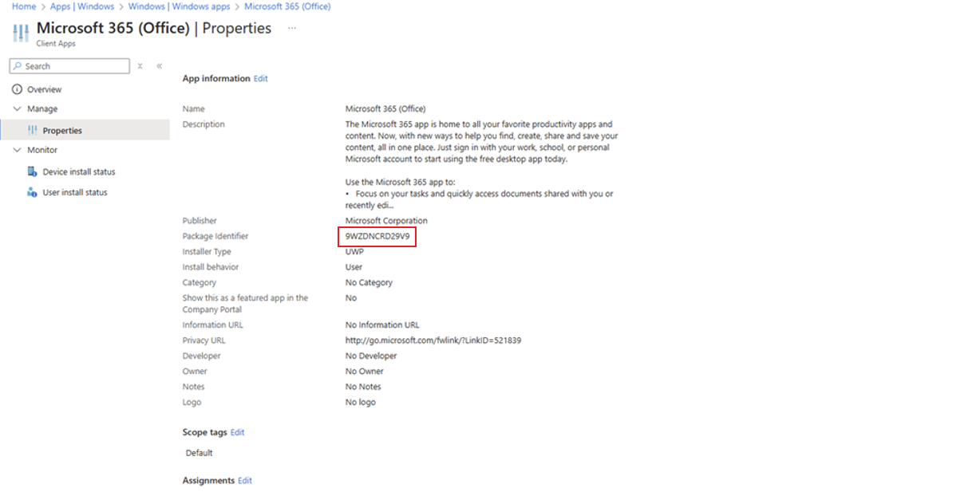980x496 pixels.
Task: Clear the search box with X icon
Action: click(140, 66)
